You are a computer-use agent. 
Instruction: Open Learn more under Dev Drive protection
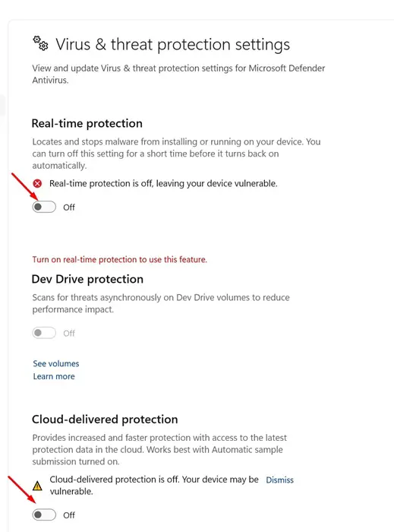coord(54,376)
